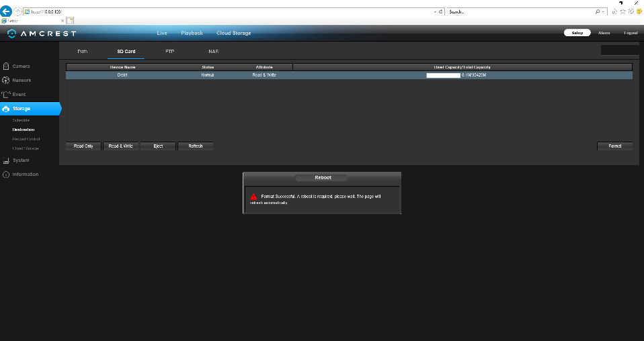The image size is (644, 341).
Task: Click the red warning triangle in Reboot dialog
Action: (x=253, y=197)
